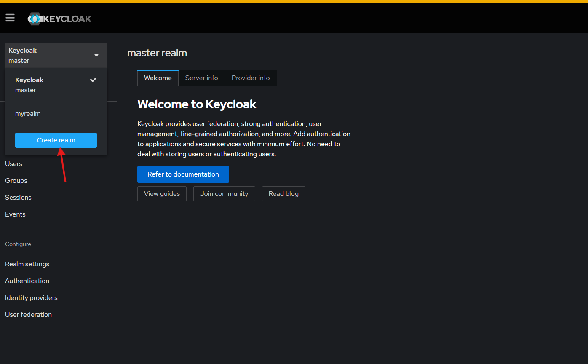The image size is (588, 364).
Task: Click the Welcome to Keycloak heading
Action: 197,104
